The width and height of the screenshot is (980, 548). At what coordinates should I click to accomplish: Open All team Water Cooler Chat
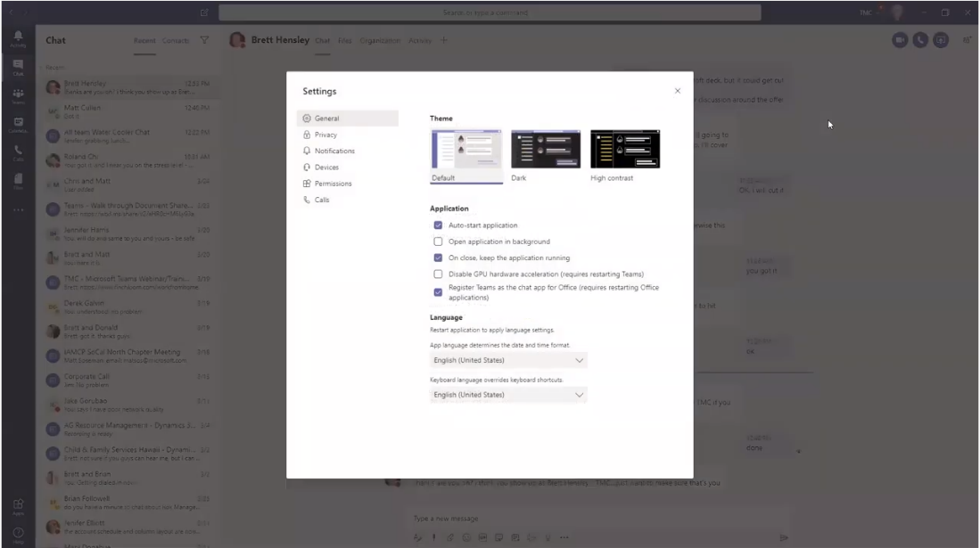coord(130,135)
